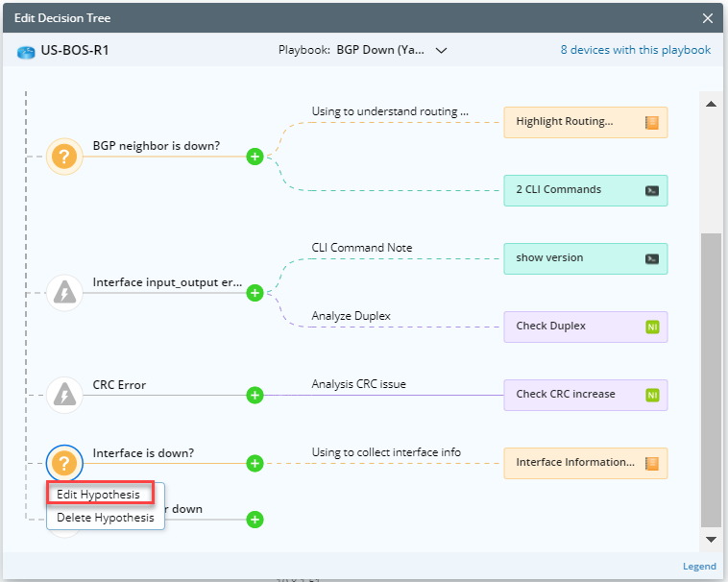Screen dimensions: 728x582
Task: Choose Delete Hypothesis from context menu
Action: pyautogui.click(x=106, y=517)
